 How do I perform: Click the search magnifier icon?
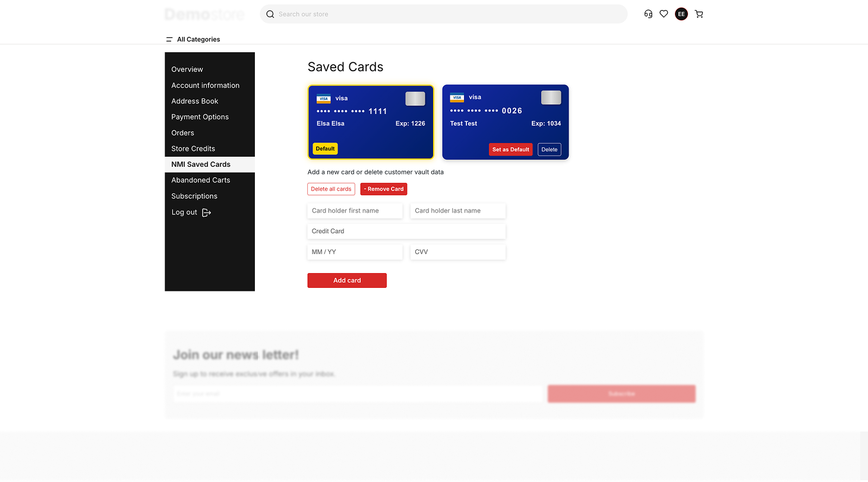[270, 14]
